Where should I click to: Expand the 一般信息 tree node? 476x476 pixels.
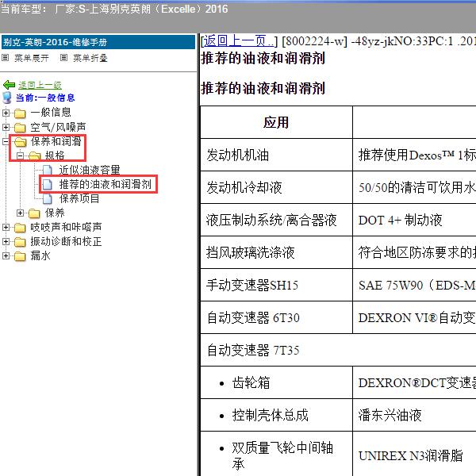click(6, 113)
